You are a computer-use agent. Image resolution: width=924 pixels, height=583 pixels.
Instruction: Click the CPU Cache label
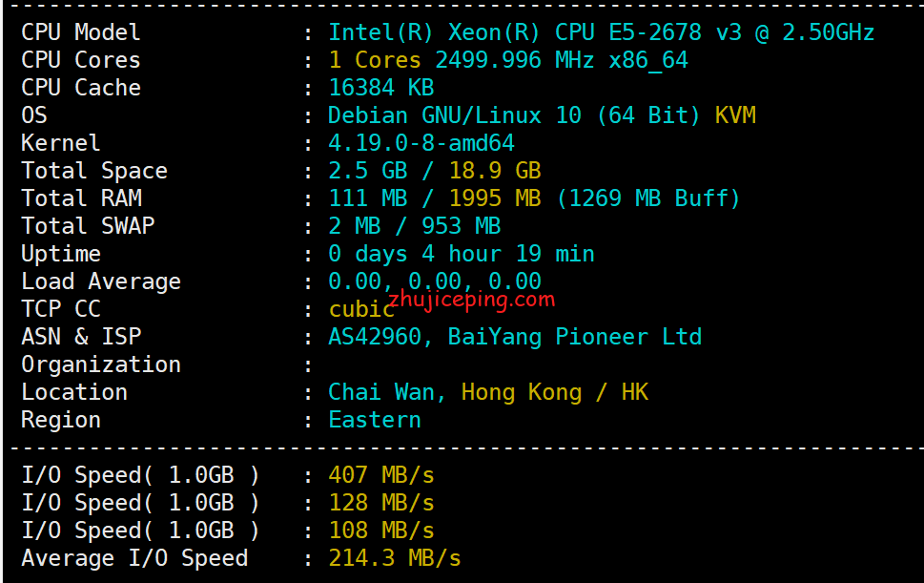[x=81, y=88]
